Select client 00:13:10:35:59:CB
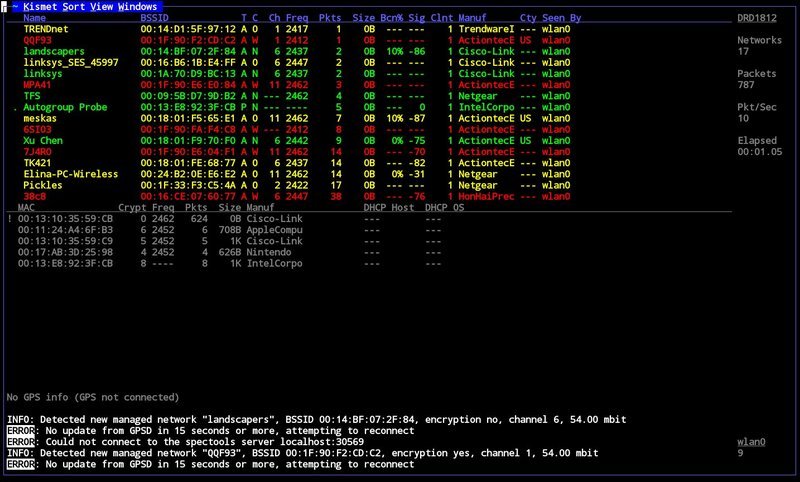The width and height of the screenshot is (800, 482). 224,219
